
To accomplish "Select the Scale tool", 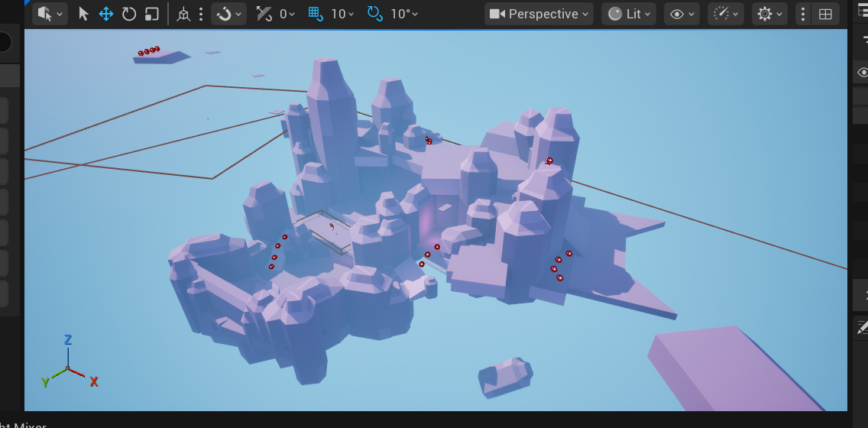I will point(152,14).
